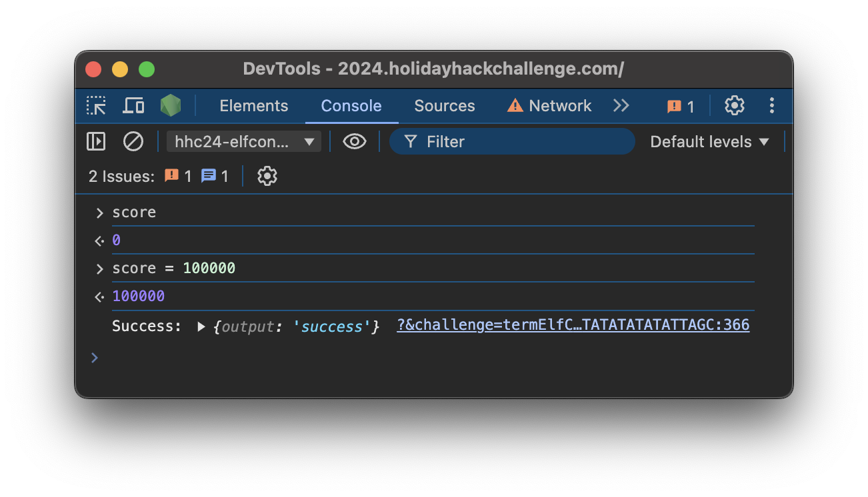Clear console with the circle-slash icon
Screen dimensions: 868x497
click(133, 142)
